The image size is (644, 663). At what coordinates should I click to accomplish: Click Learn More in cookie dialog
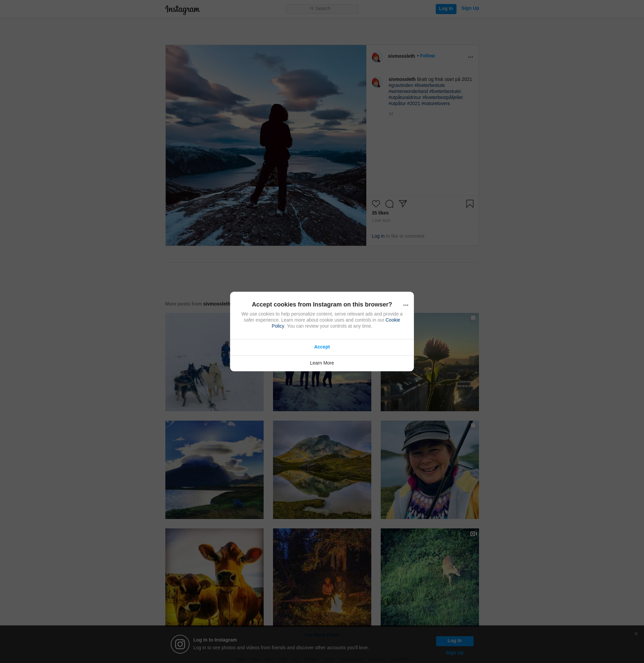pyautogui.click(x=322, y=363)
